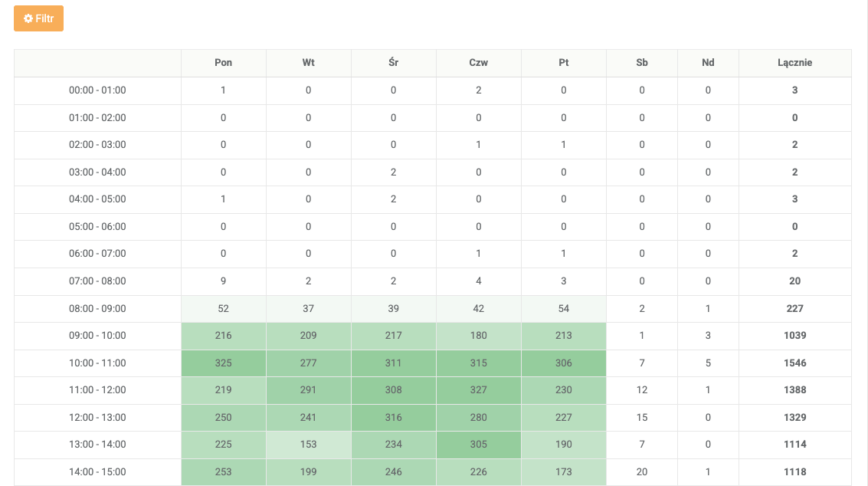Click green cell with value 325

224,363
